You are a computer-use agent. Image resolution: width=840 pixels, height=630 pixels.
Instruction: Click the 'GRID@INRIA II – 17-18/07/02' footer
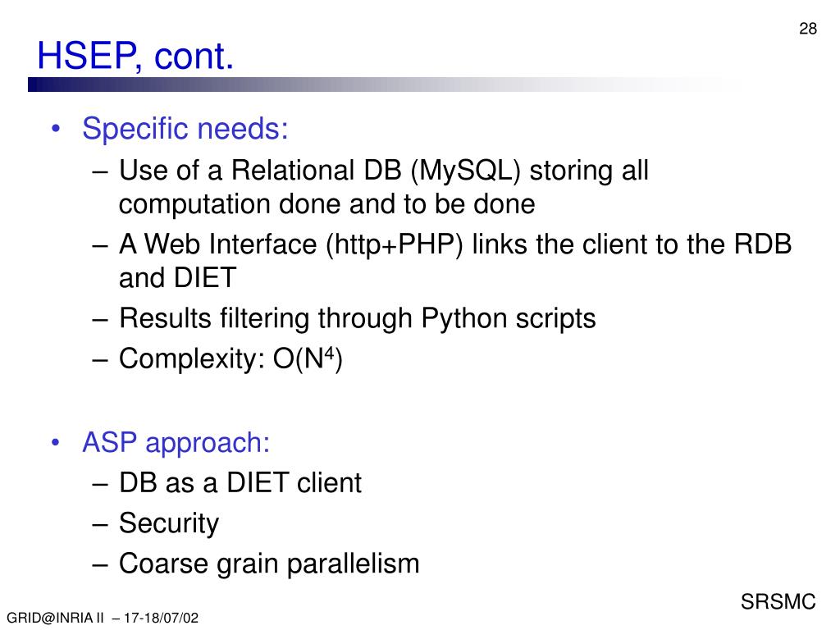pyautogui.click(x=103, y=618)
